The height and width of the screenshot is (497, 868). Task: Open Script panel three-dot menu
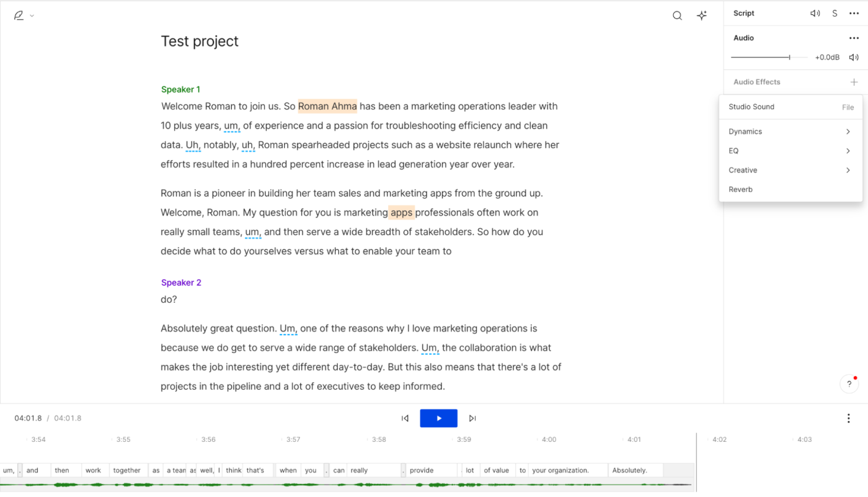854,13
